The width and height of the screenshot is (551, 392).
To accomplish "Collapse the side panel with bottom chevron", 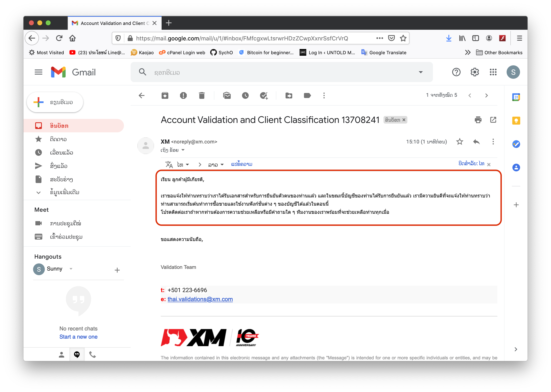I will [x=516, y=349].
